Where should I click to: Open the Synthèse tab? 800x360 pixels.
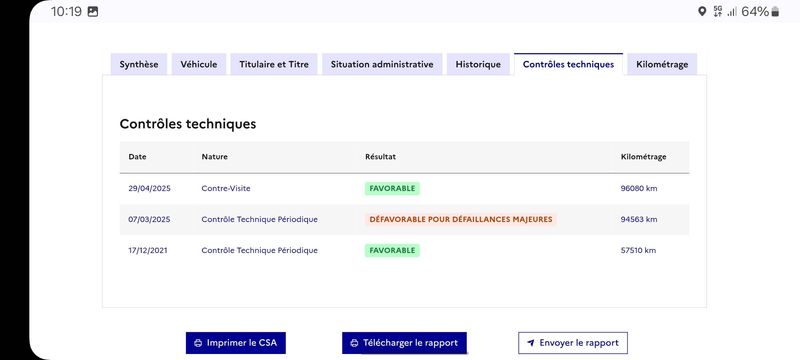139,64
